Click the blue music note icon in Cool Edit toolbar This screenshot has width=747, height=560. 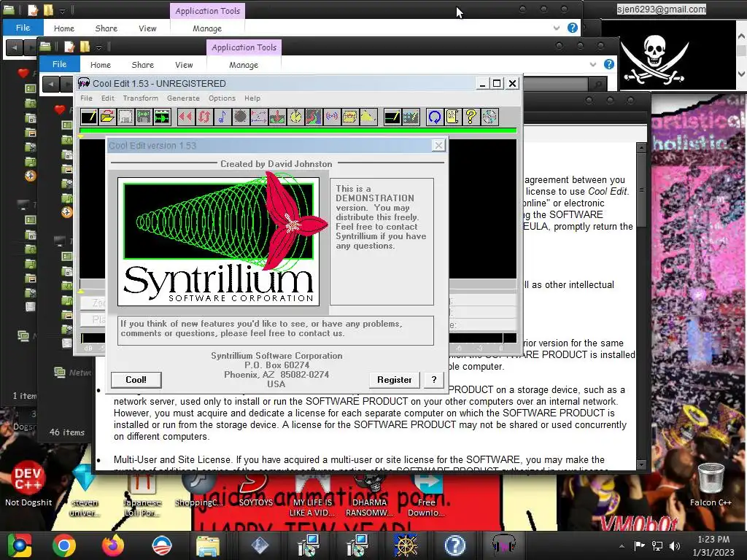pos(222,117)
